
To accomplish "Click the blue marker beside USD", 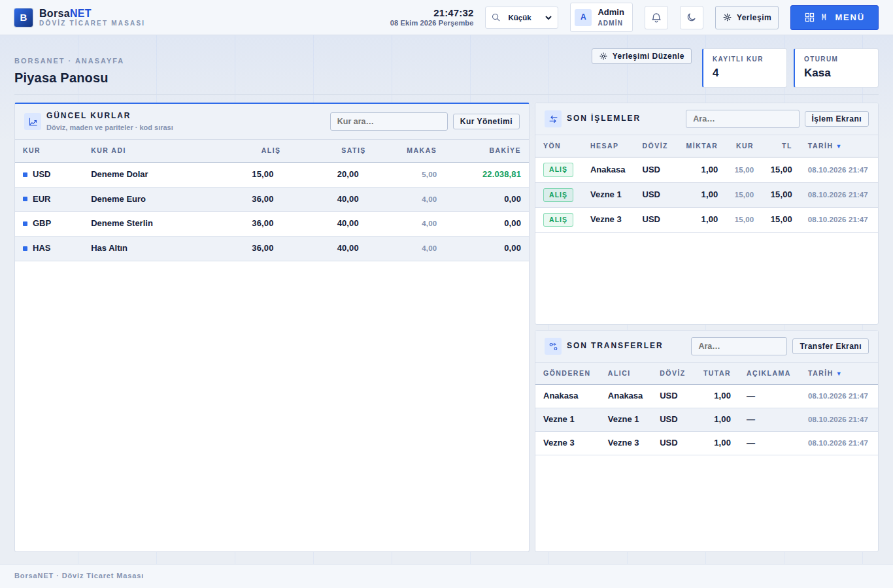I will [x=25, y=174].
